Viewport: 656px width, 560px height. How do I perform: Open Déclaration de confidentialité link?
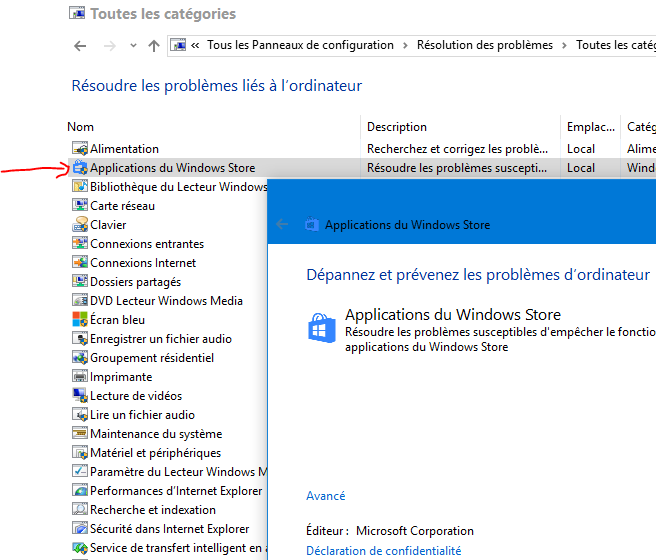pyautogui.click(x=384, y=550)
